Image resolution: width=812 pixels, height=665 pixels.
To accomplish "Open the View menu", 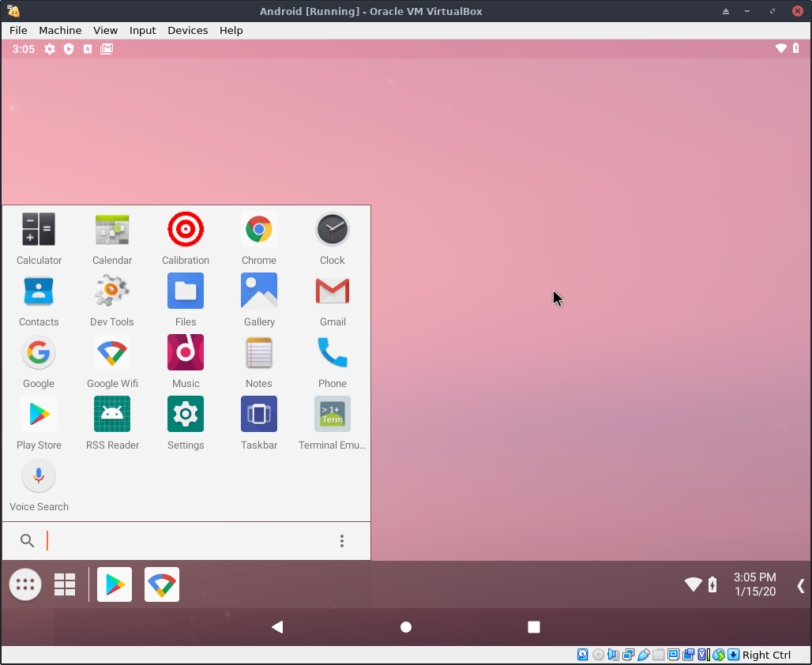I will tap(105, 31).
